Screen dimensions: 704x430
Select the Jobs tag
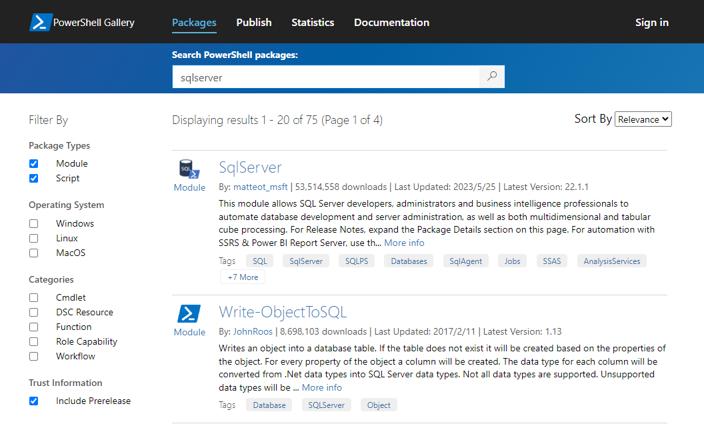click(512, 261)
